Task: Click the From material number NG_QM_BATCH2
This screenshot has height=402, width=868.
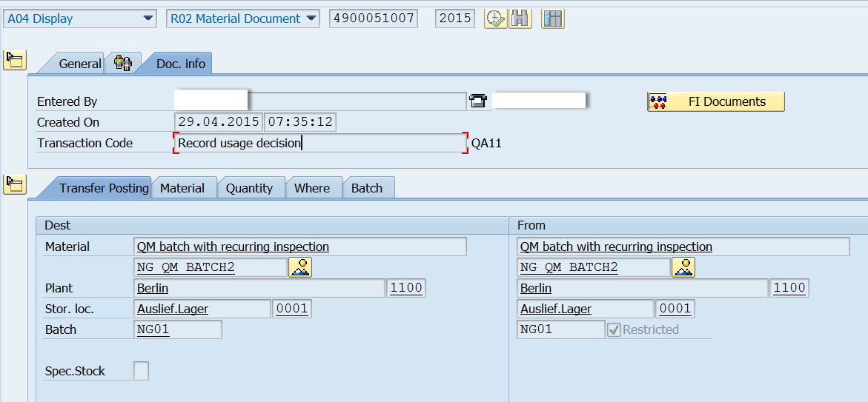Action: 594,268
